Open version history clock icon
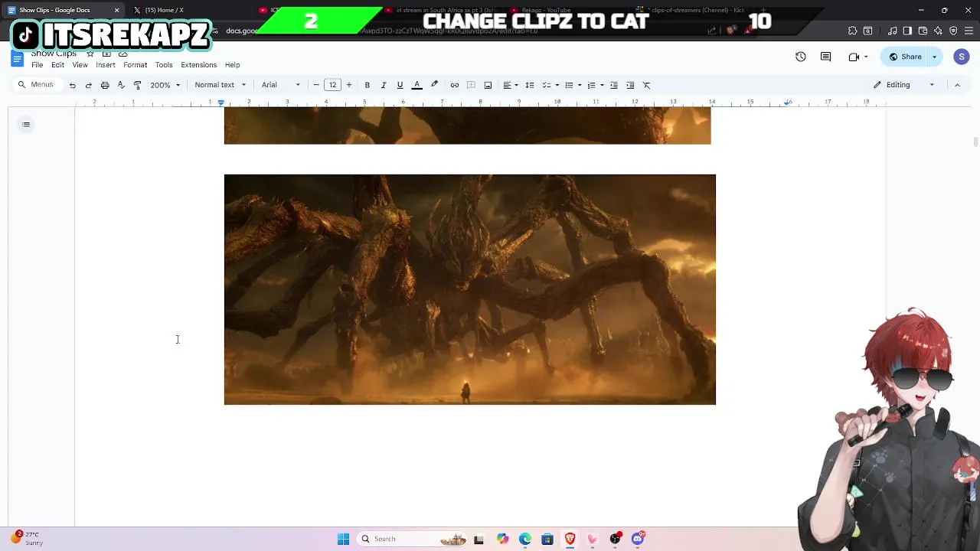Viewport: 980px width, 551px height. pos(801,57)
